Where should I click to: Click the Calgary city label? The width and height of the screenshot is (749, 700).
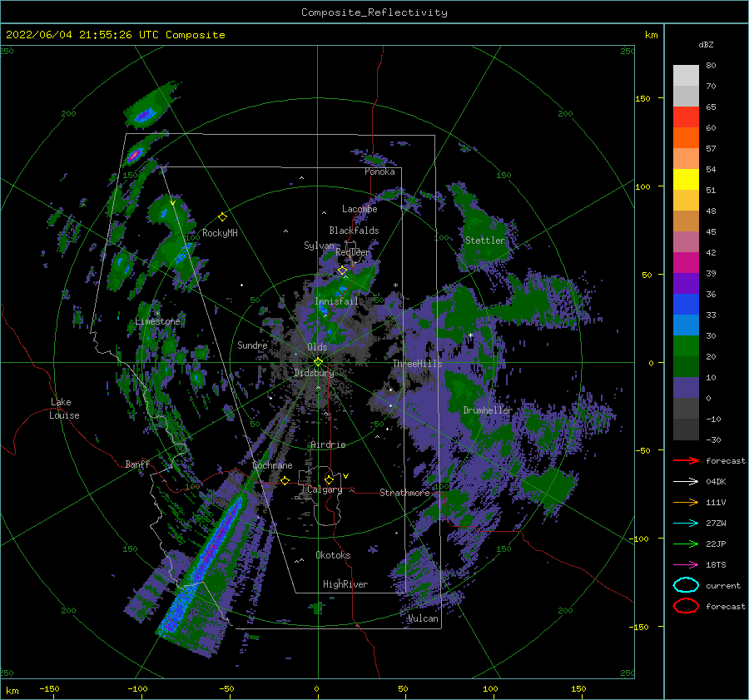coord(325,489)
